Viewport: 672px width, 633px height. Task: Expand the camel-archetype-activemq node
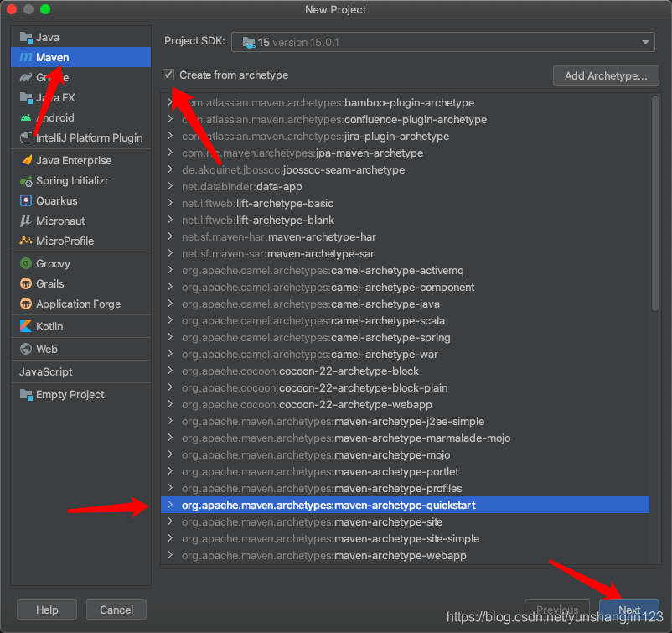click(x=171, y=270)
